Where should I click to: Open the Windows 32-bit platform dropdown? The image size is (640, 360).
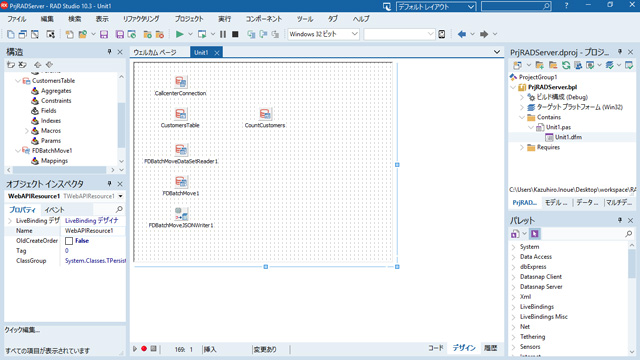coord(323,34)
